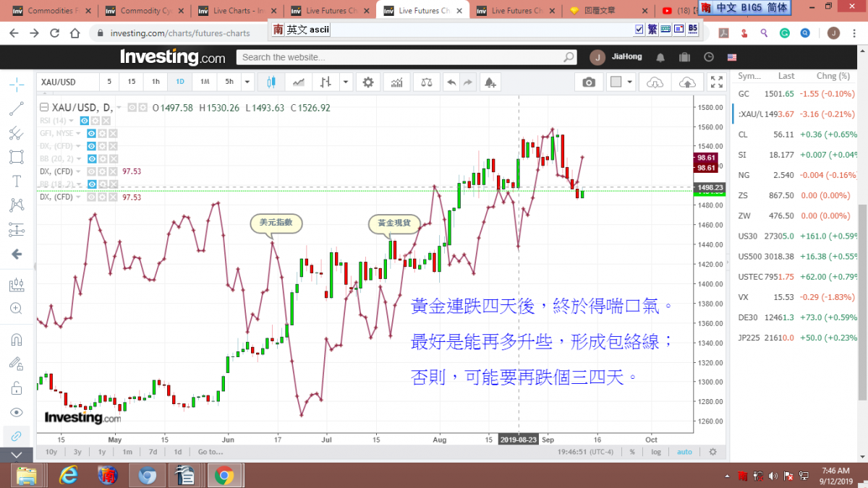Select the Candles chart style icon

click(x=272, y=82)
